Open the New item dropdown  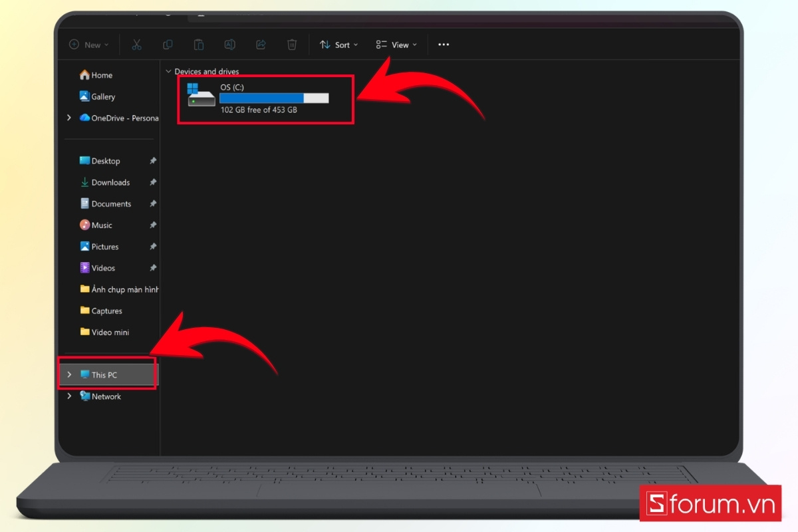(89, 45)
